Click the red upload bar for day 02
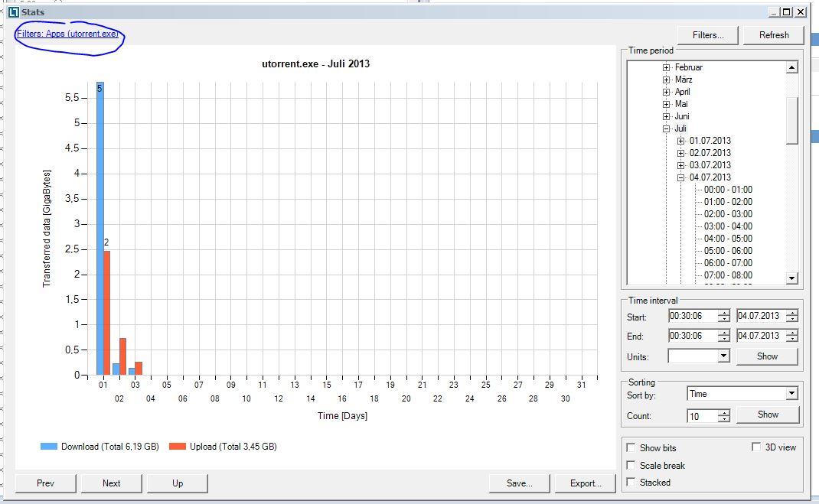 click(x=122, y=357)
